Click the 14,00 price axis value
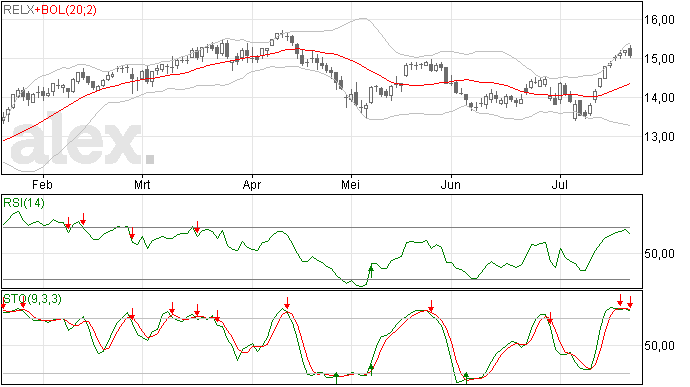 click(659, 98)
